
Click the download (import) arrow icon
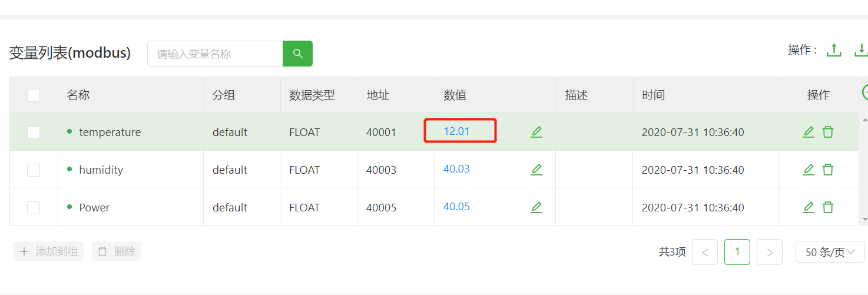click(861, 51)
